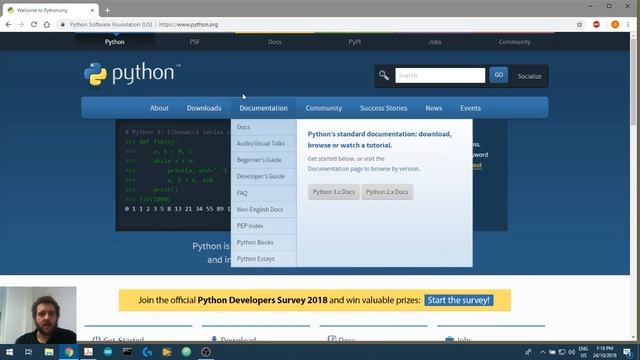This screenshot has width=640, height=360.
Task: Click Python 3.x Docs button
Action: click(333, 192)
